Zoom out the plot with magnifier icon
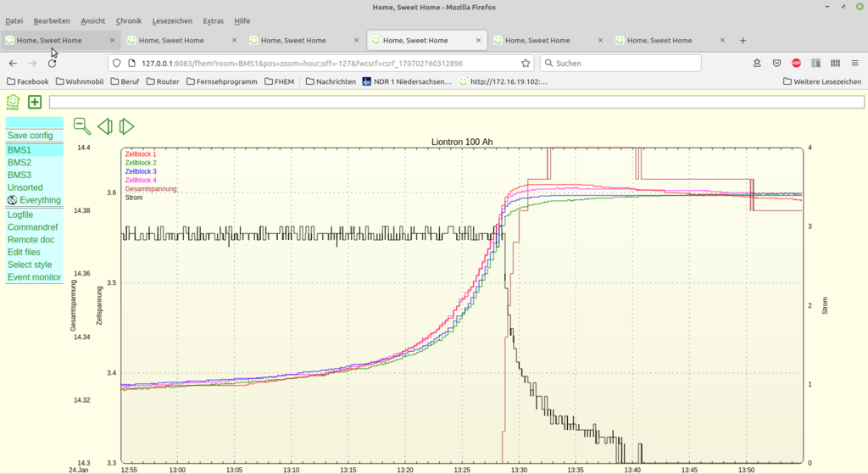This screenshot has width=868, height=474. 82,126
